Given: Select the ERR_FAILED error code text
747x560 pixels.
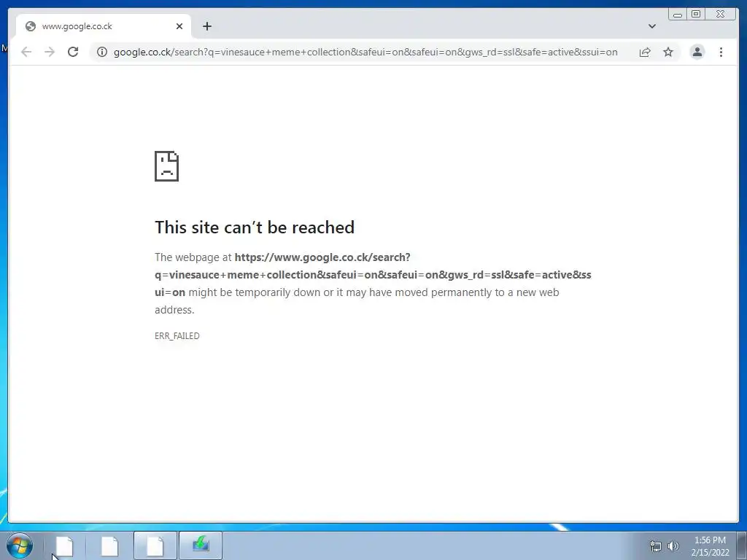Looking at the screenshot, I should pos(177,335).
